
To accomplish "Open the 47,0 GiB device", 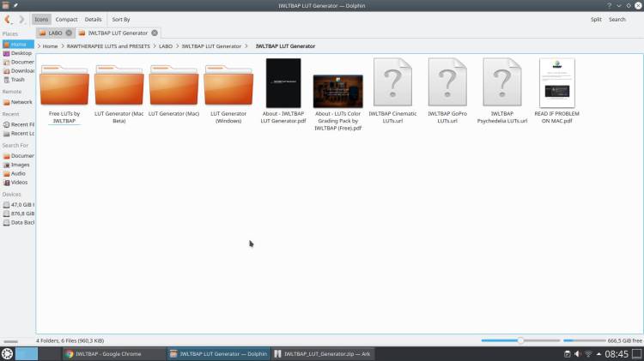I will (x=18, y=205).
